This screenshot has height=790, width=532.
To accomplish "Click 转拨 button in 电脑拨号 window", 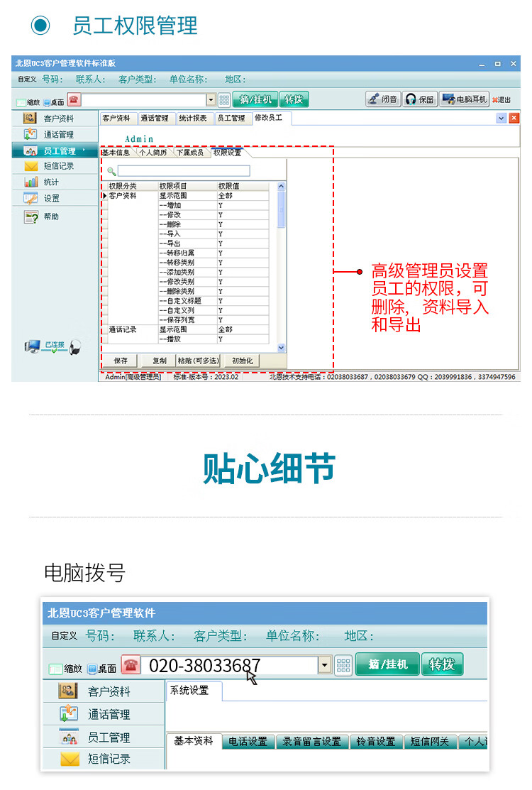I will [x=442, y=664].
